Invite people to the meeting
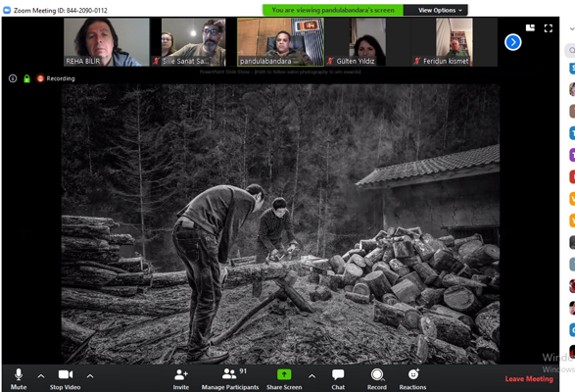Screen dimensions: 575x392 point(181,379)
